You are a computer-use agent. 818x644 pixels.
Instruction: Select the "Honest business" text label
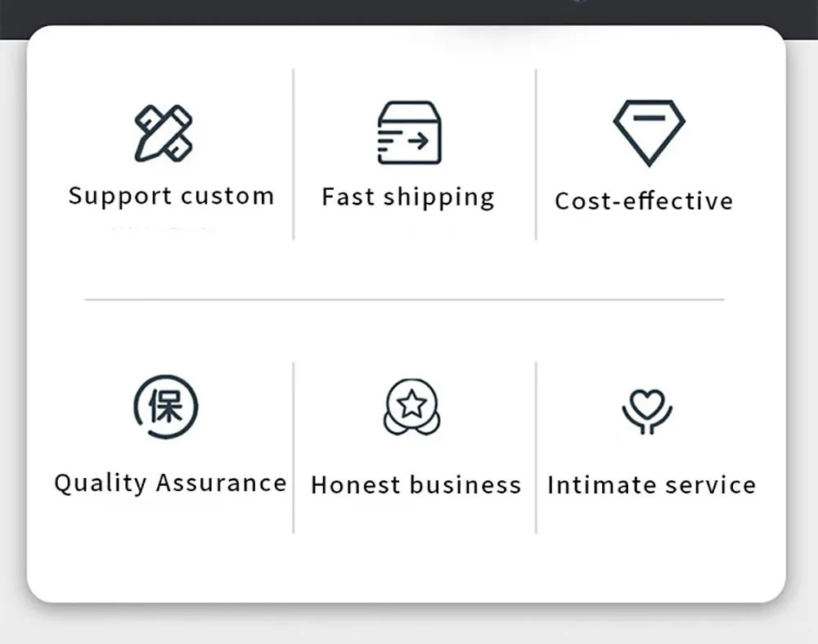(416, 484)
